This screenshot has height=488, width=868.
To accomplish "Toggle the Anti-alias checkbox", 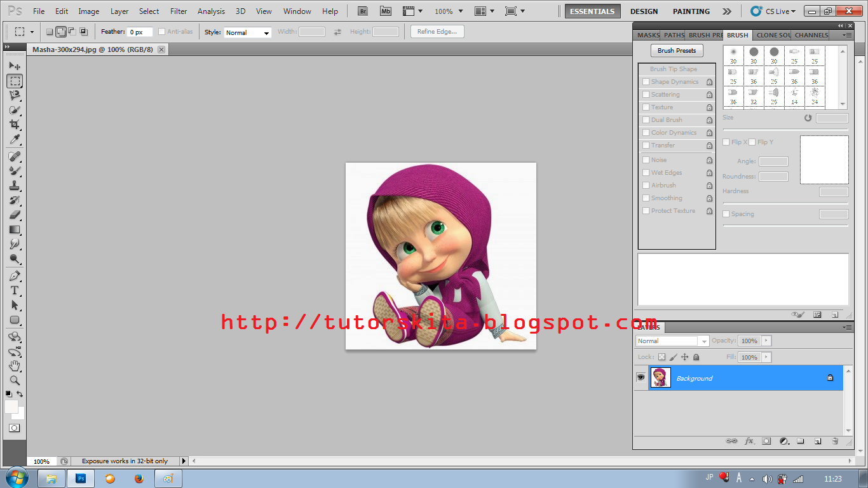I will (161, 32).
